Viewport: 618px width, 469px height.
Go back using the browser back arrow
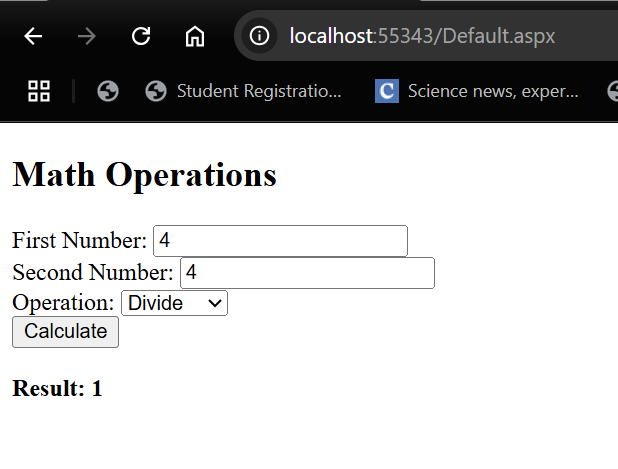[33, 36]
